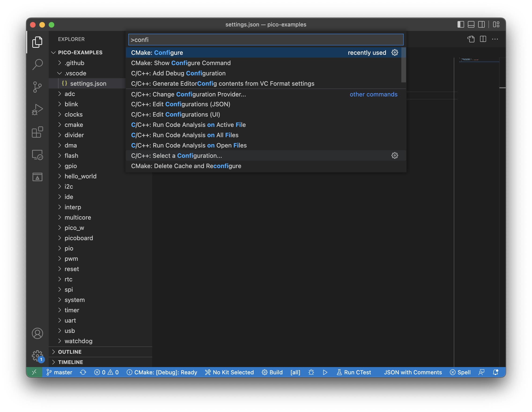Synchronize changes from status bar
This screenshot has height=412, width=532.
[83, 372]
